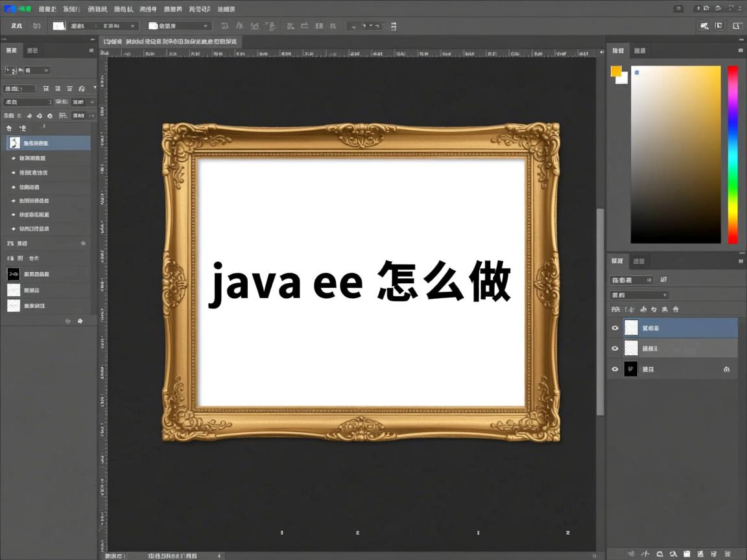Hide the bottom Background layer
The image size is (747, 560).
[615, 369]
